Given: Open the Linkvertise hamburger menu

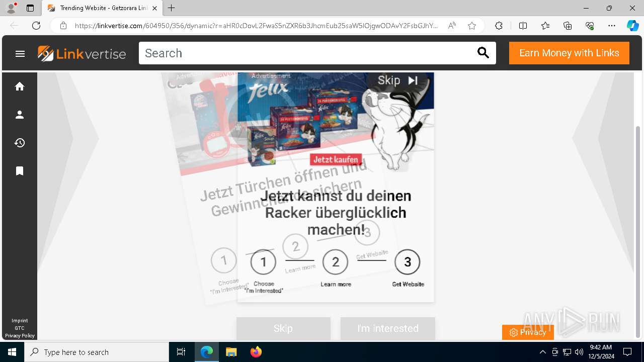Looking at the screenshot, I should tap(20, 53).
